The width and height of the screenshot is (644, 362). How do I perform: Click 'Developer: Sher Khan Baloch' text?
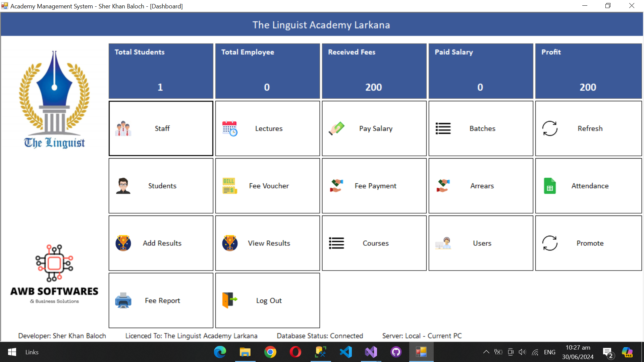pos(62,336)
